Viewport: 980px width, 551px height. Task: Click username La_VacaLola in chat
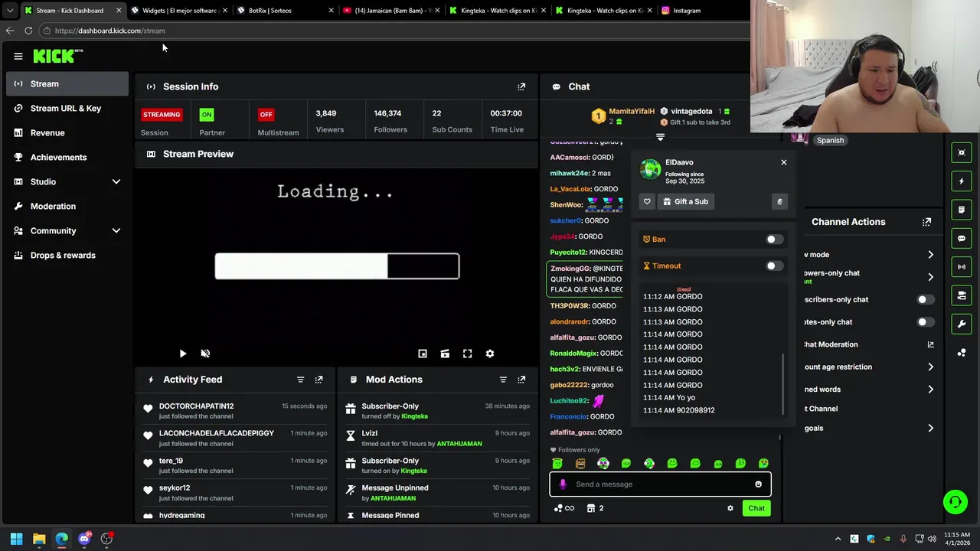click(570, 189)
